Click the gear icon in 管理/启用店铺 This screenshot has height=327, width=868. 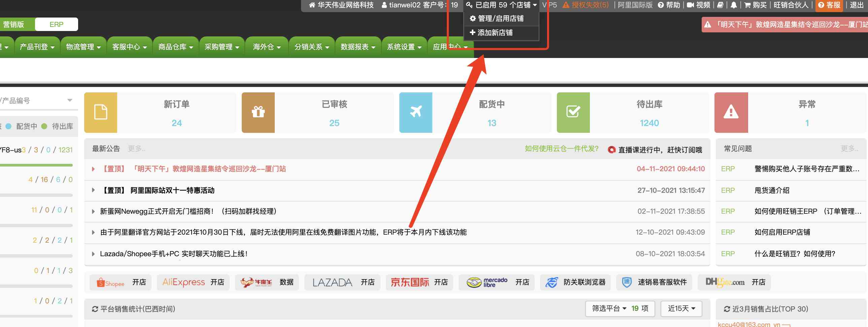[473, 19]
